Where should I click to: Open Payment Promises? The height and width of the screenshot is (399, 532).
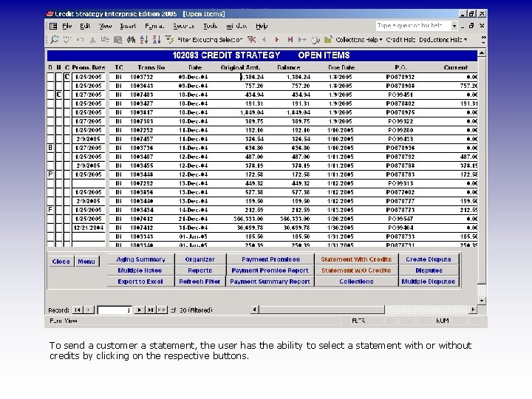point(270,259)
